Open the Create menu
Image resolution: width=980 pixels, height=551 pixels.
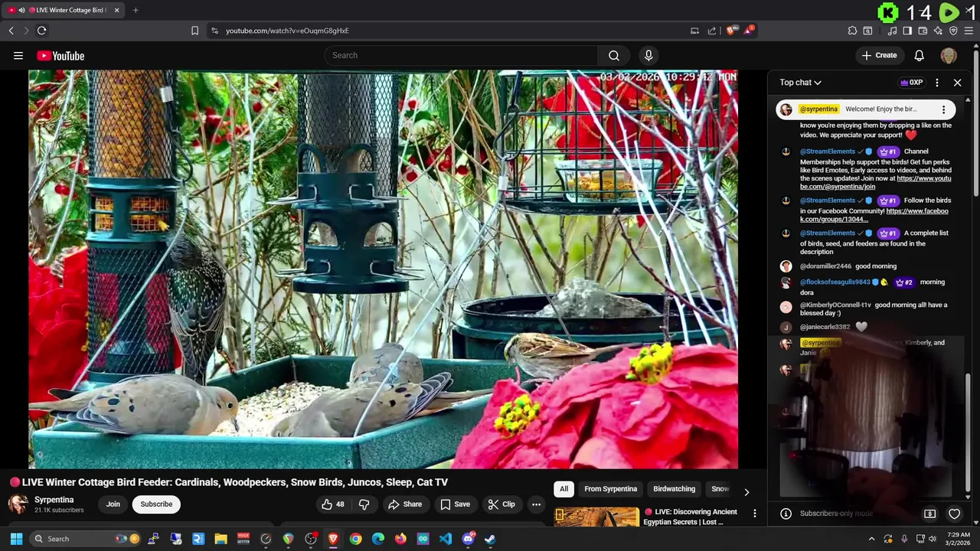point(879,56)
